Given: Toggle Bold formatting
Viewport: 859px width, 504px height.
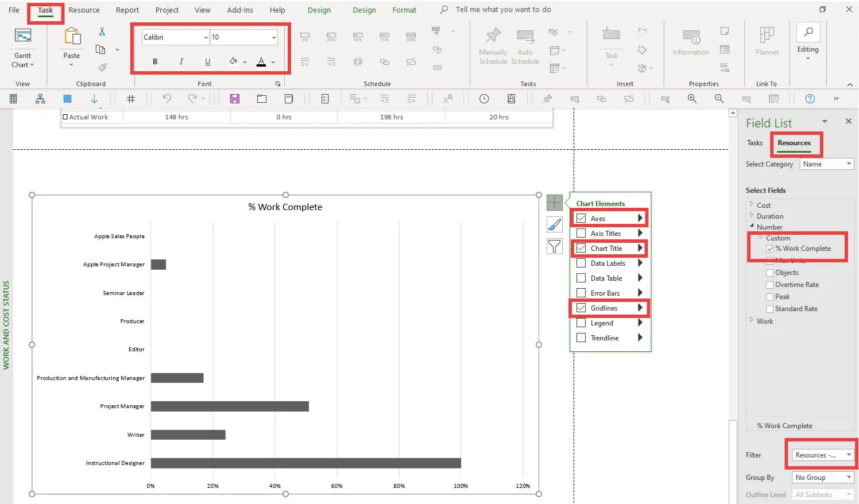Looking at the screenshot, I should click(155, 61).
